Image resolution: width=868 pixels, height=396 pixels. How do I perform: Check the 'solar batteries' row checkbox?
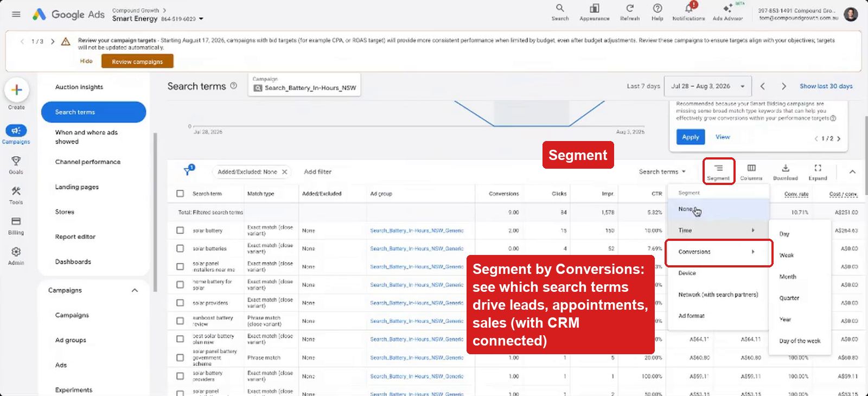point(180,248)
